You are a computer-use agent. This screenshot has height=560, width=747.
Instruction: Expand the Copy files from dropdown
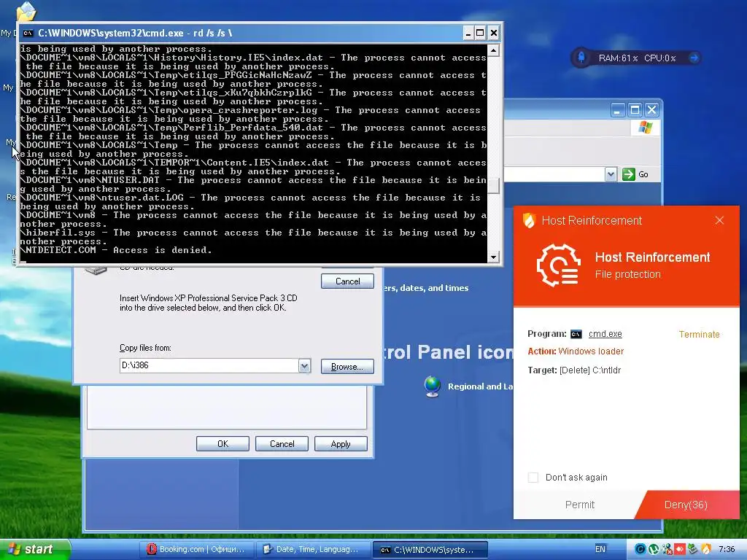tap(304, 366)
